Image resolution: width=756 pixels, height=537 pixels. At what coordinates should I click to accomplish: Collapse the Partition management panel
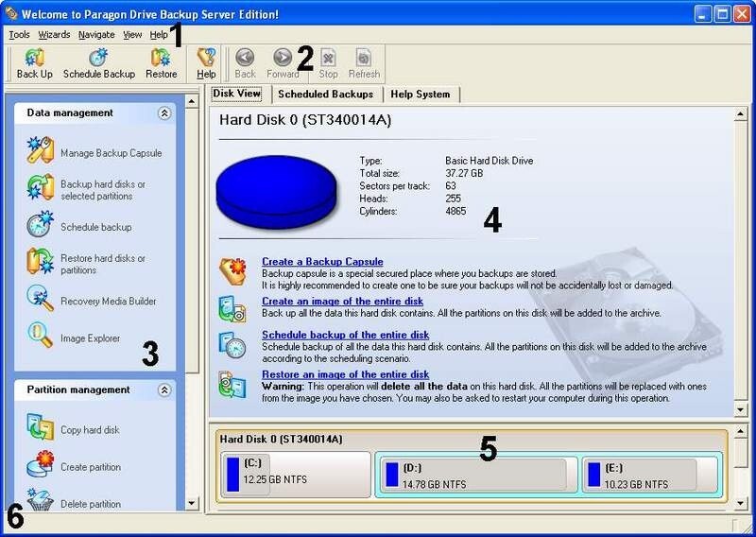click(x=164, y=390)
